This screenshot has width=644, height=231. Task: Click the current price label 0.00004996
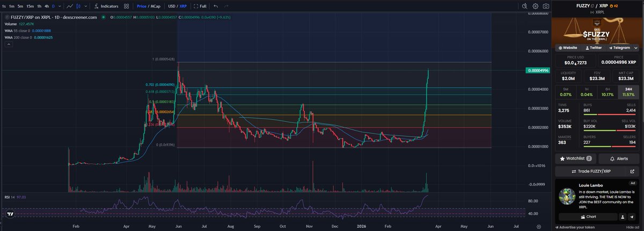(537, 70)
